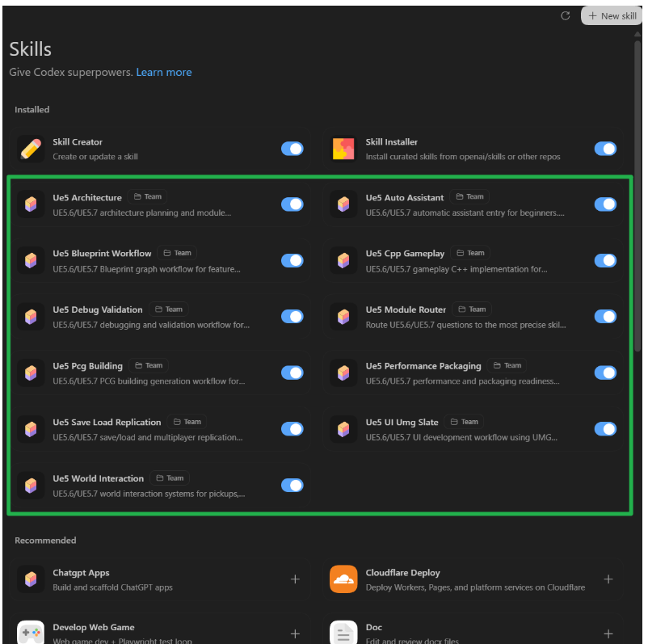The image size is (648, 644).
Task: Turn off the Ue5 Blueprint Workflow switch
Action: point(292,260)
